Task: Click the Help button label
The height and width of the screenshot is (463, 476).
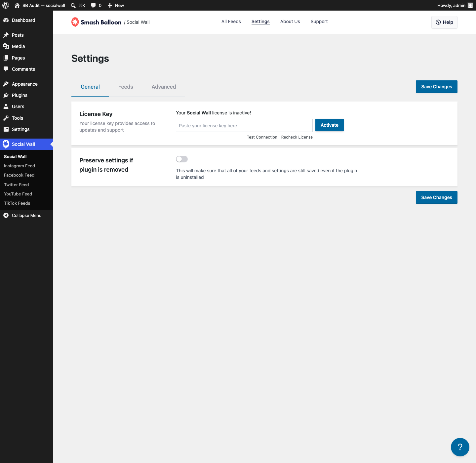Action: tap(448, 22)
